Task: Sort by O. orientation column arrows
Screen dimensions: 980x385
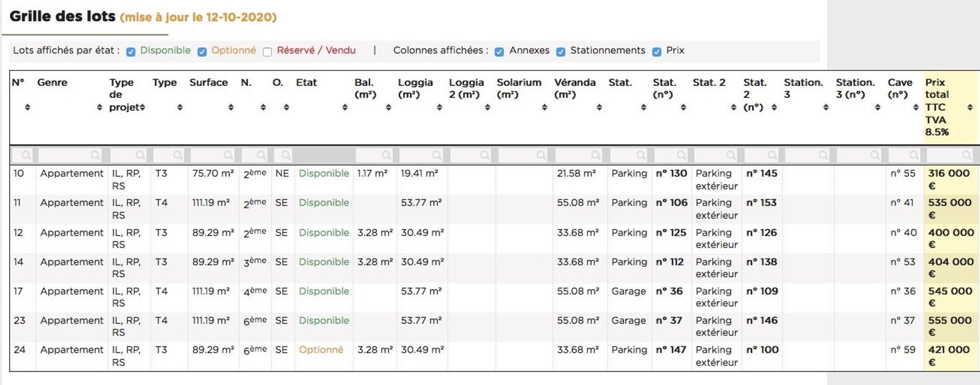Action: coord(286,107)
